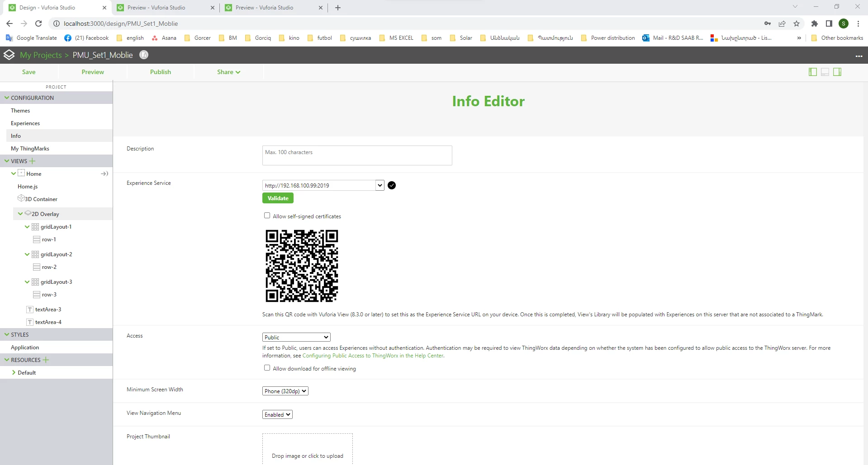Enable Allow self-signed certificates checkbox

(267, 216)
